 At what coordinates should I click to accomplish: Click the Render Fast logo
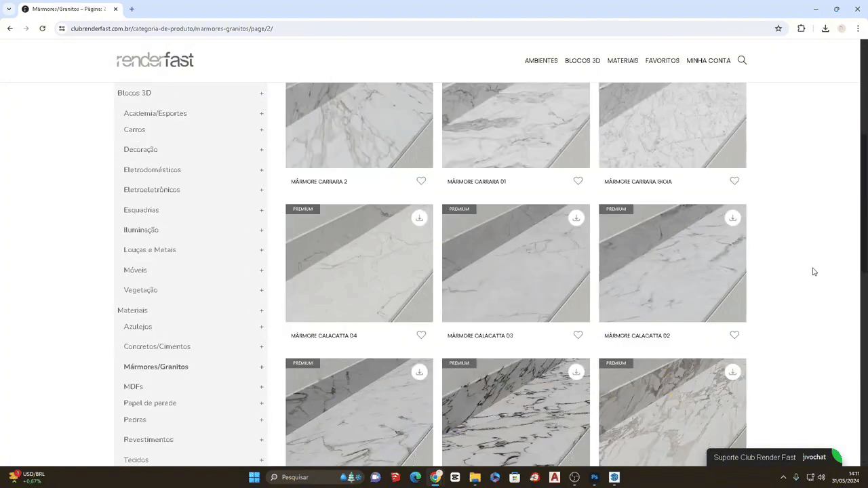pos(155,60)
